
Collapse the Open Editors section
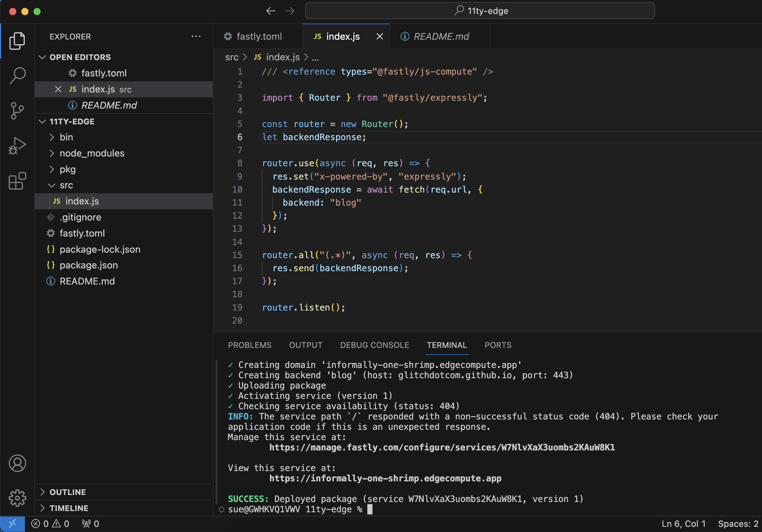tap(42, 57)
